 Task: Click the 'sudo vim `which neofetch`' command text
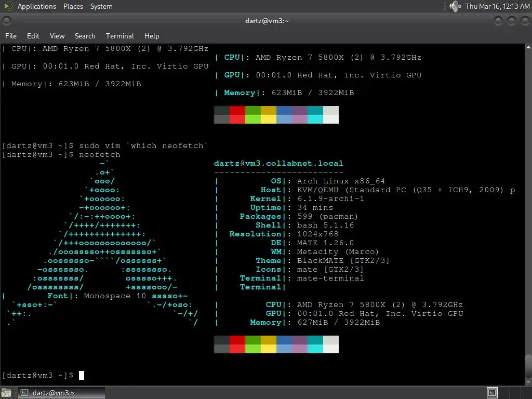point(143,146)
